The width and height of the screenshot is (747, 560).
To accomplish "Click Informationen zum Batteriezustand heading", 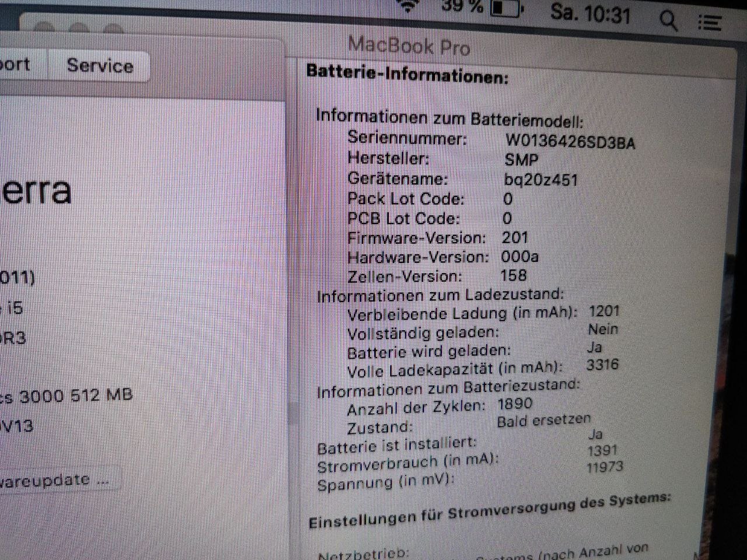I will (448, 388).
